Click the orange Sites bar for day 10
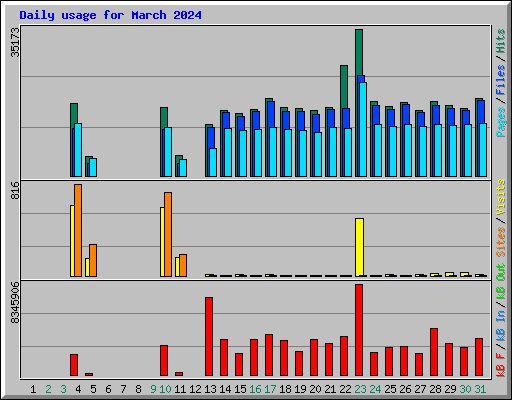This screenshot has width=512, height=400. point(168,234)
